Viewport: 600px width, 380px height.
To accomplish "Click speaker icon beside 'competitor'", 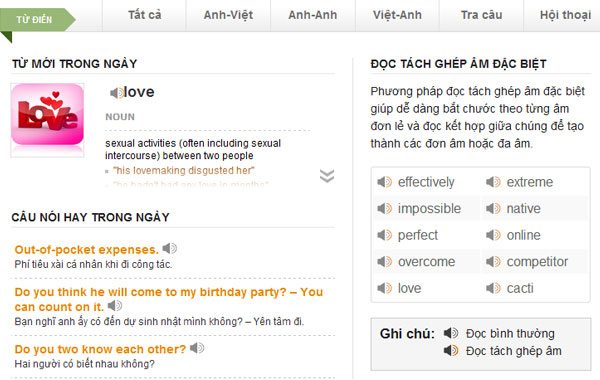I will pos(493,262).
